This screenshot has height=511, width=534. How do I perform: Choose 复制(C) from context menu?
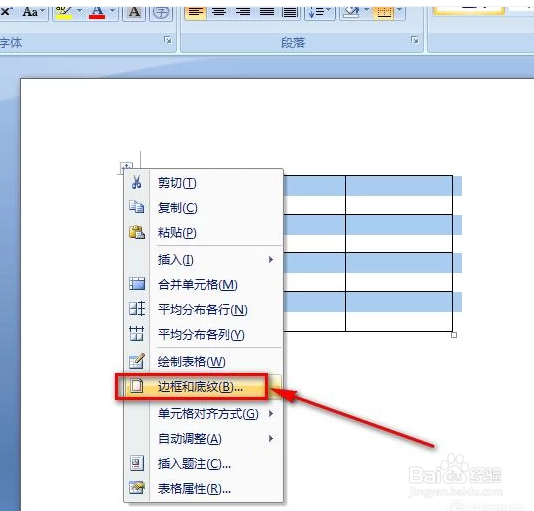(203, 208)
